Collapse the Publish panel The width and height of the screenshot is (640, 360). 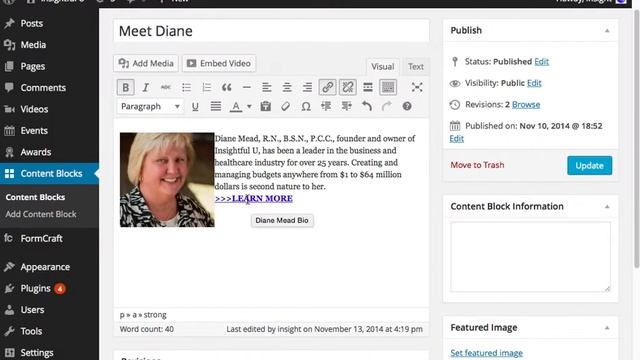(607, 31)
